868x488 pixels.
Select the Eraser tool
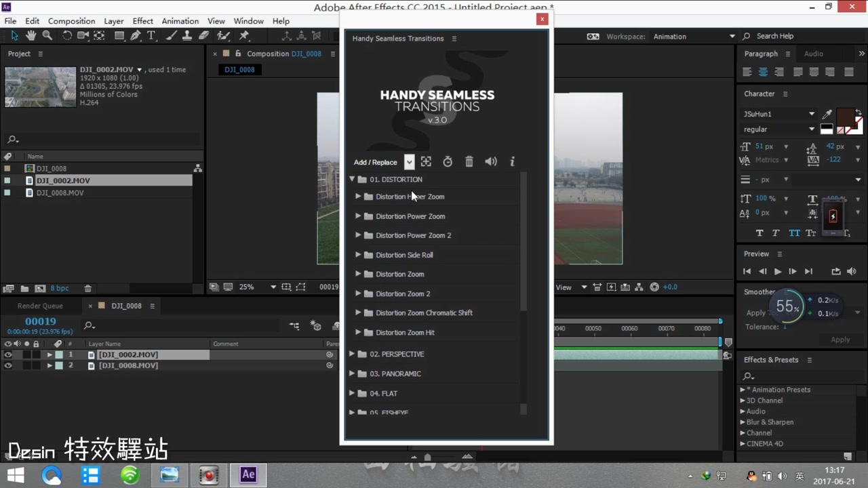pyautogui.click(x=203, y=35)
